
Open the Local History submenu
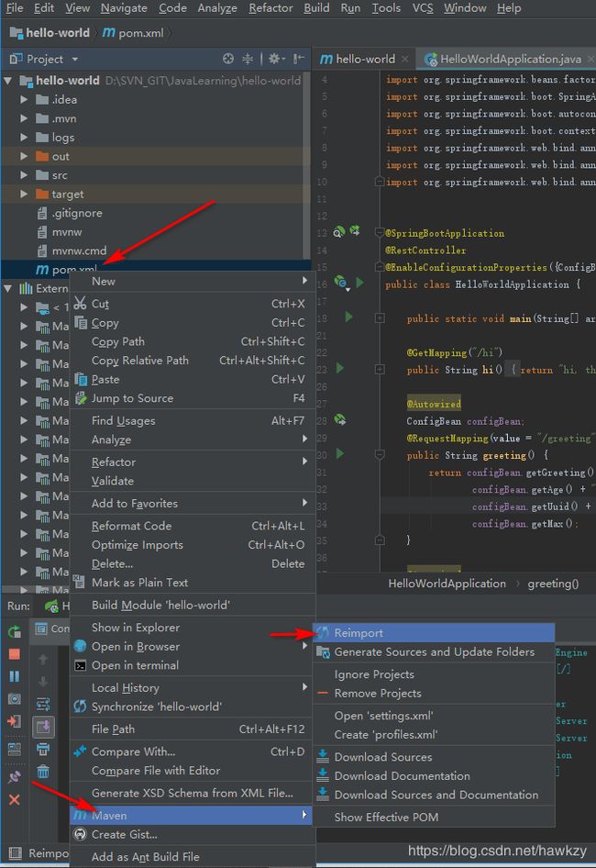pyautogui.click(x=191, y=688)
